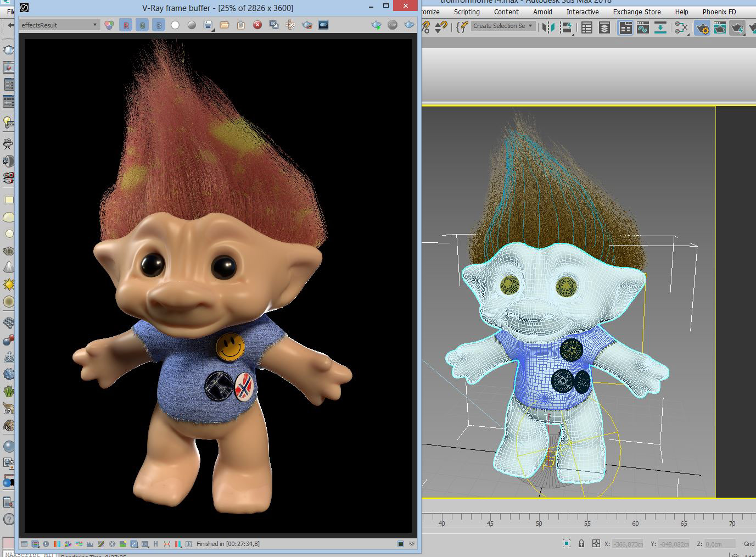Viewport: 756px width, 557px height.
Task: Open the Exchange Store menu
Action: [x=637, y=12]
